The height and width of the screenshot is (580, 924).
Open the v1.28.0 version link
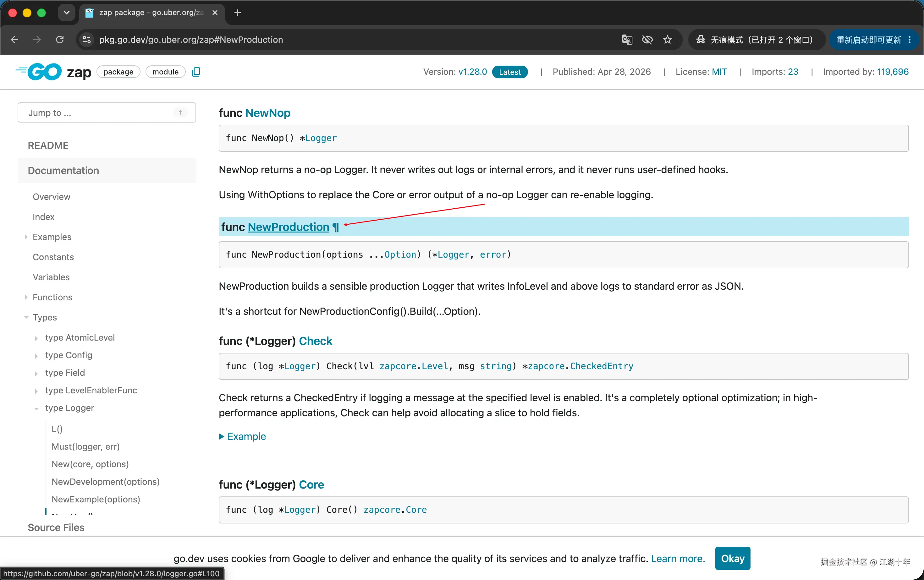472,72
